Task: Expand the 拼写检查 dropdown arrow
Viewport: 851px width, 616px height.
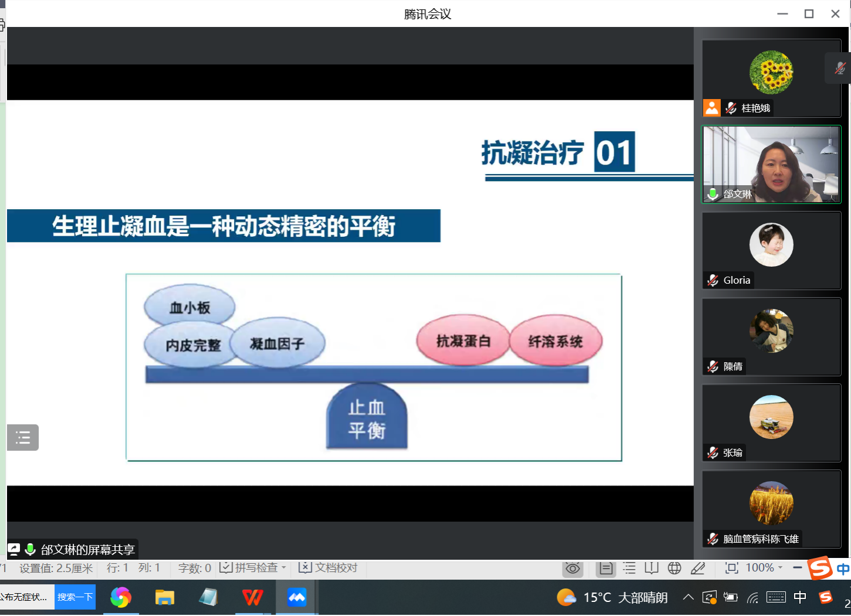Action: coord(284,568)
